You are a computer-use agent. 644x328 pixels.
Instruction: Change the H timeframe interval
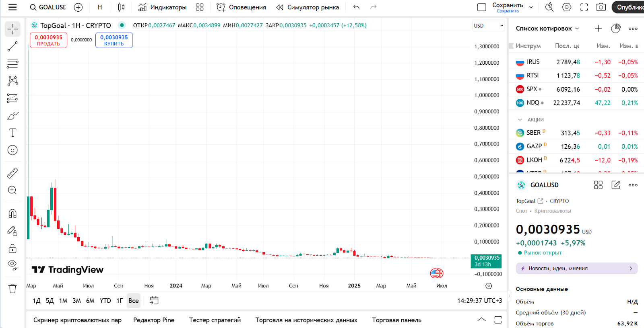pyautogui.click(x=100, y=7)
